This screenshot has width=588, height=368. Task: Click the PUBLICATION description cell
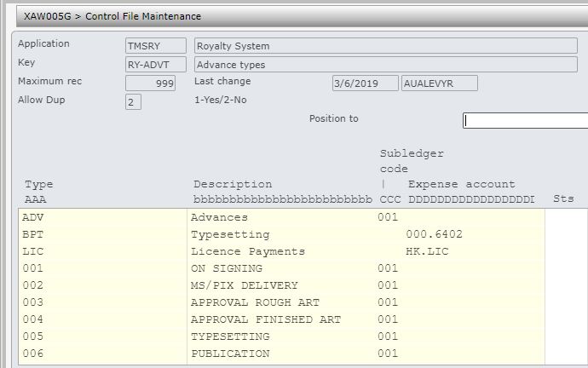tap(230, 354)
